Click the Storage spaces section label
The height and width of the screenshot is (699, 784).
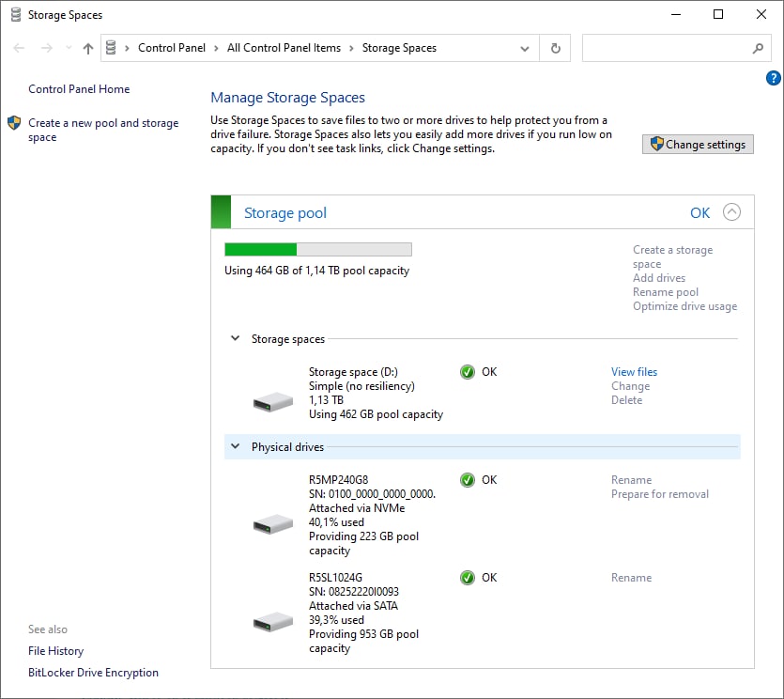click(x=287, y=339)
